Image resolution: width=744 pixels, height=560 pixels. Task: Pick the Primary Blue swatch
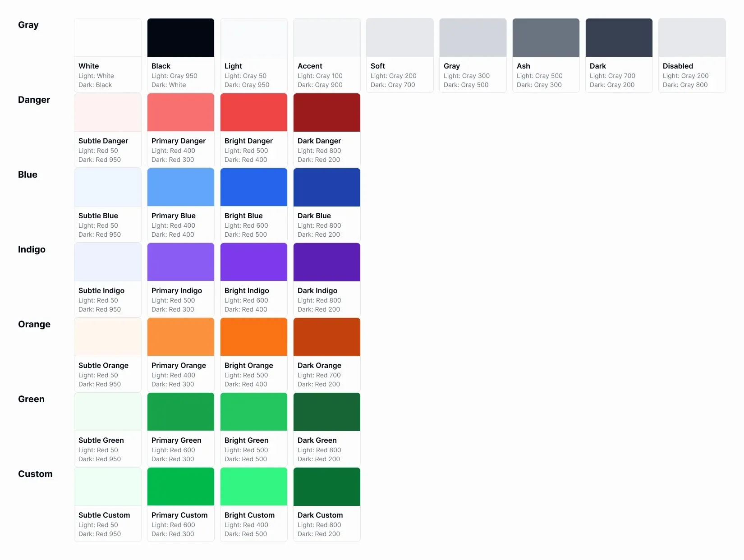pyautogui.click(x=181, y=187)
